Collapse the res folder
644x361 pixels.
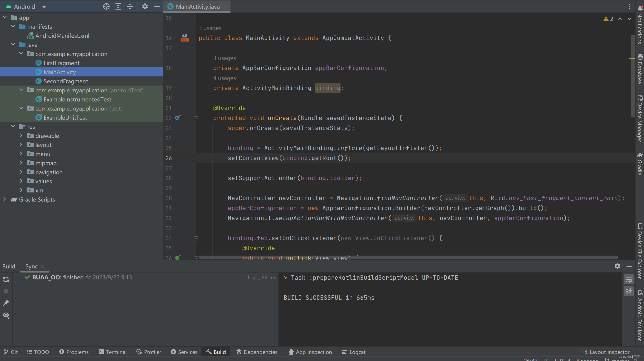(x=13, y=126)
